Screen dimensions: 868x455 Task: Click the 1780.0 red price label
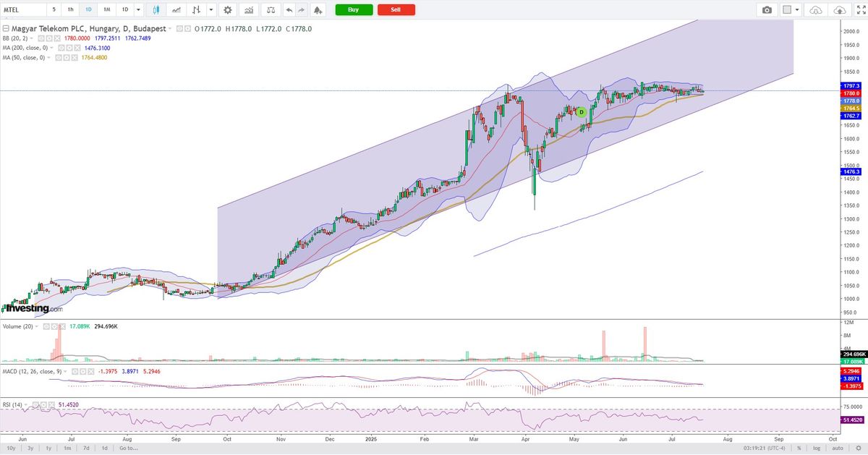click(x=851, y=93)
